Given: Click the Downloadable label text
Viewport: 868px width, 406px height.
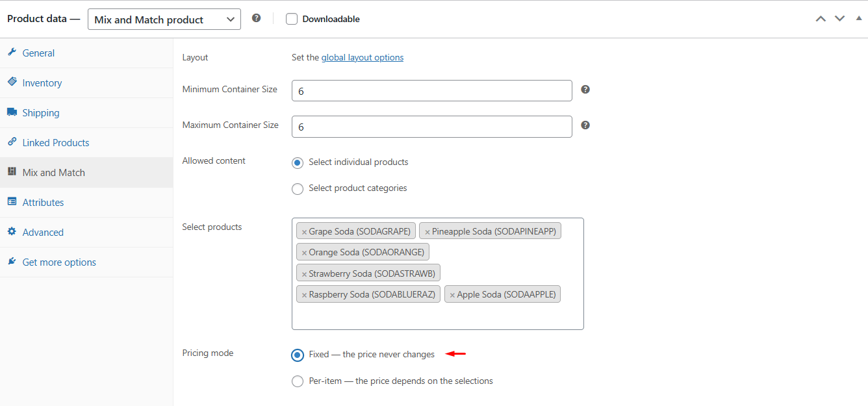Looking at the screenshot, I should point(331,19).
